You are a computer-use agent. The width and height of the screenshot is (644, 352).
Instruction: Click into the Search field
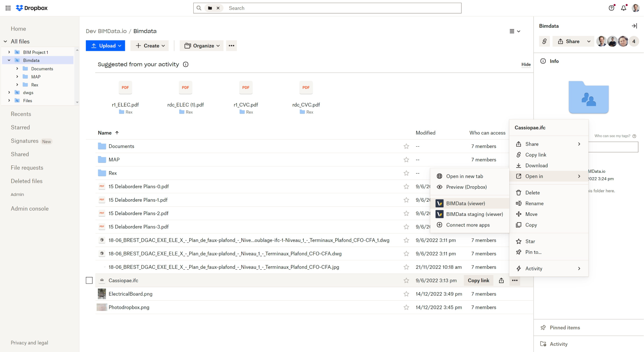342,8
